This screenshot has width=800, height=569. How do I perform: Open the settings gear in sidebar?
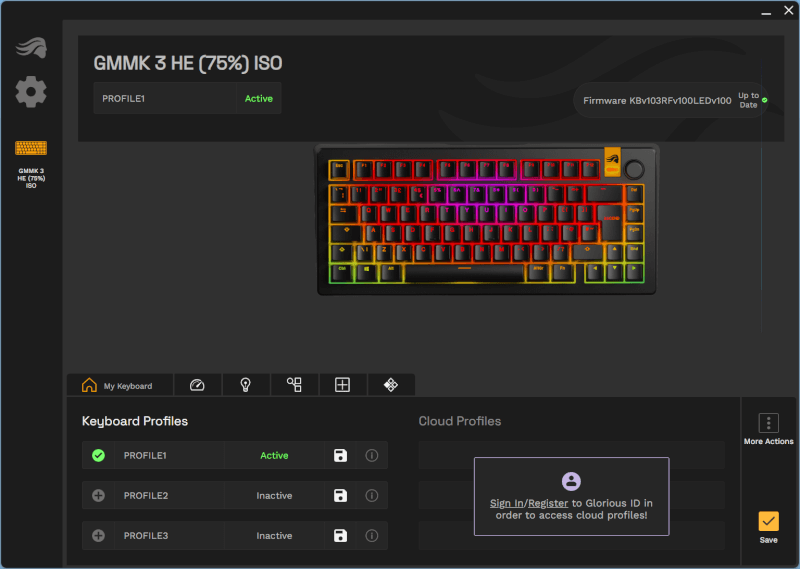[x=31, y=92]
